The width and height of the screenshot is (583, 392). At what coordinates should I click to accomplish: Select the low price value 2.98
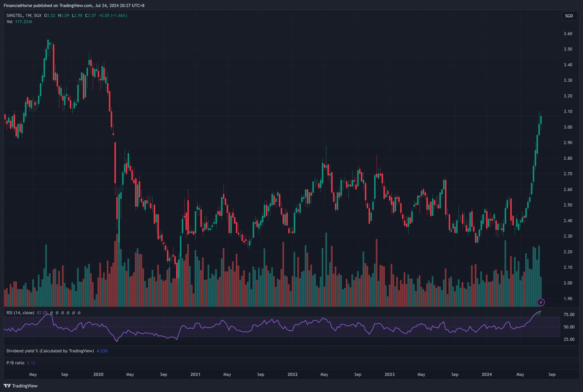tap(78, 15)
